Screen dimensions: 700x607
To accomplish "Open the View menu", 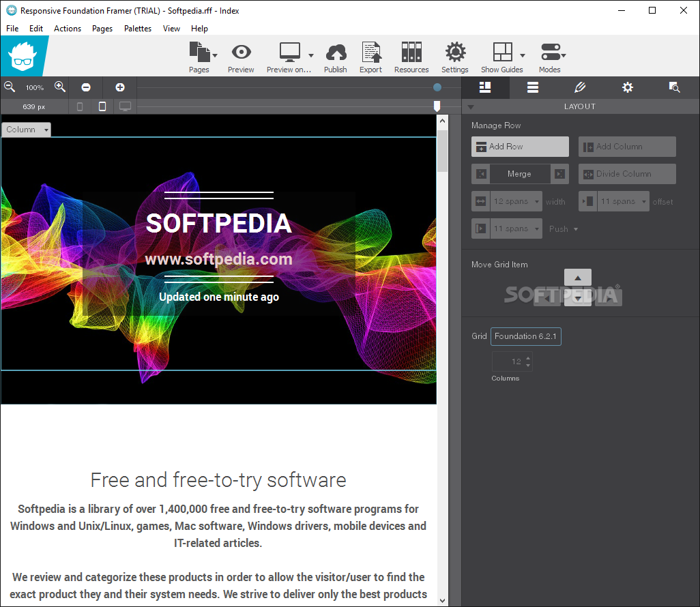I will coord(171,29).
